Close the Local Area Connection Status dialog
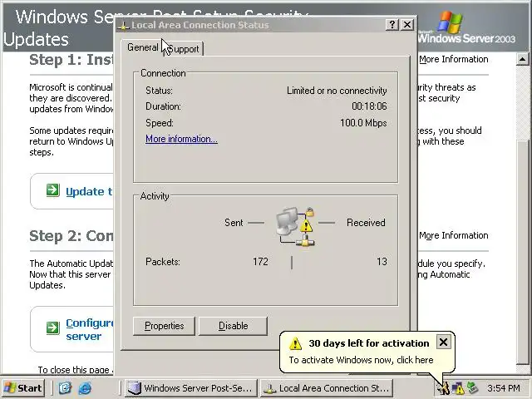532x399 pixels. 407,24
